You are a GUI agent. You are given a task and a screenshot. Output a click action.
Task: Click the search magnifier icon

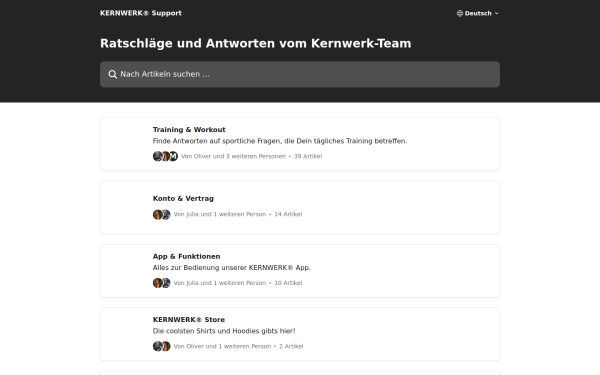(x=112, y=74)
